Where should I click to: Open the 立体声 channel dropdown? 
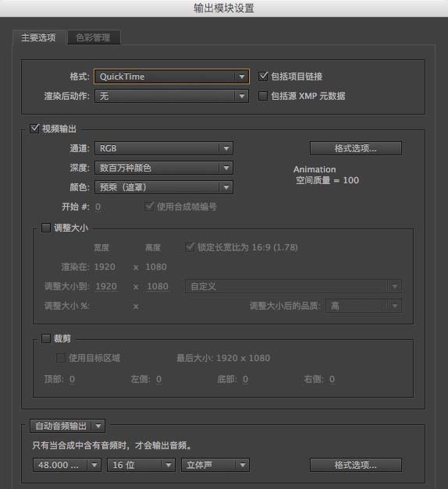[215, 465]
